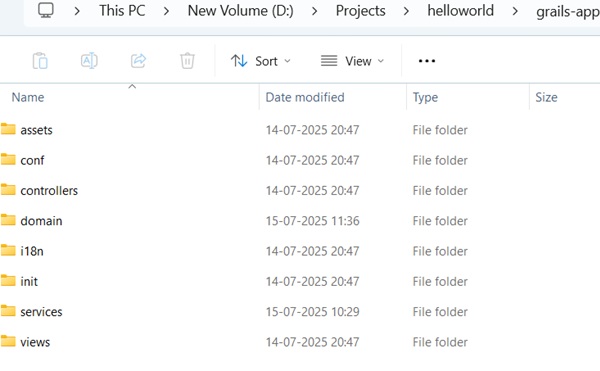Go to helloworld in address path
Viewport: 600px width, 371px height.
460,11
